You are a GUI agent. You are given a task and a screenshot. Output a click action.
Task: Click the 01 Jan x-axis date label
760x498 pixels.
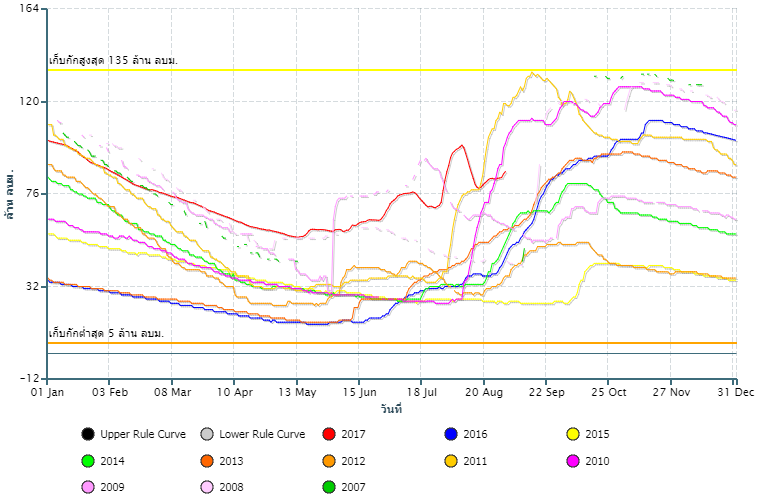point(48,393)
